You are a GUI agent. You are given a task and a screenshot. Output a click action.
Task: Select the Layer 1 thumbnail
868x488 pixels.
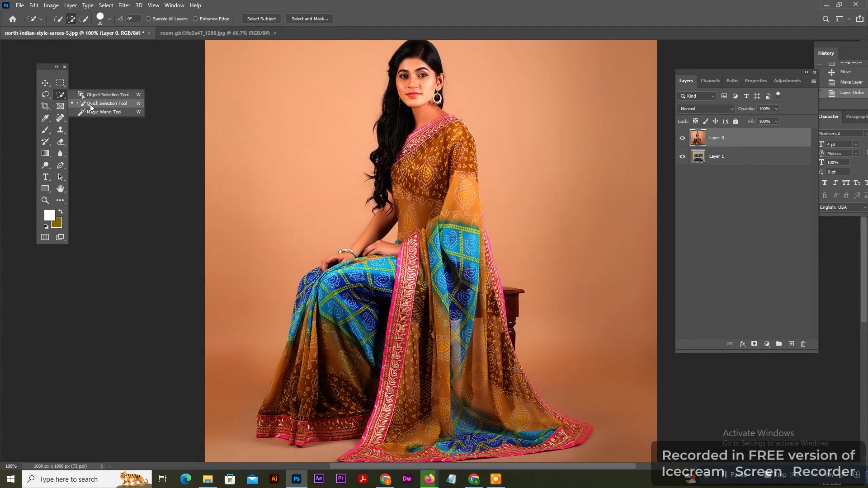coord(698,156)
